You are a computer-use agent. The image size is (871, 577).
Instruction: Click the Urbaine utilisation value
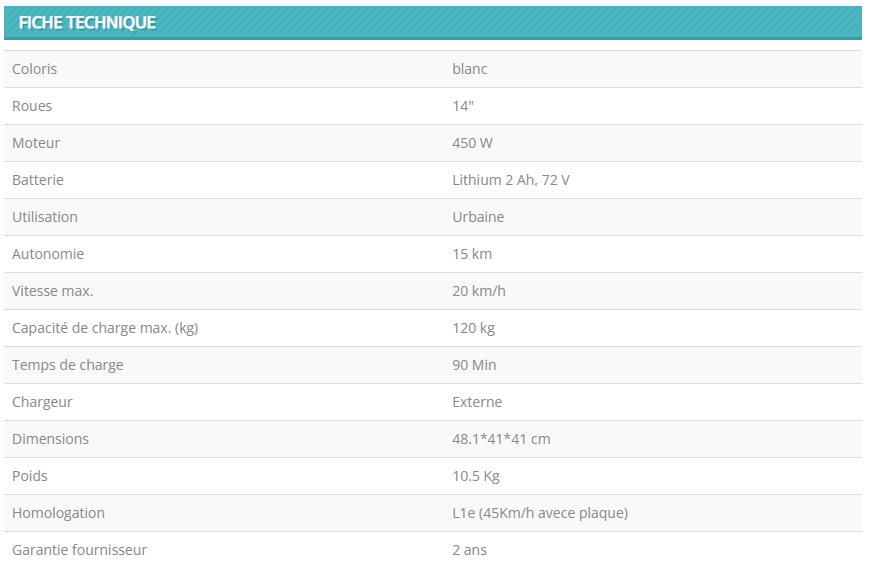tap(478, 217)
